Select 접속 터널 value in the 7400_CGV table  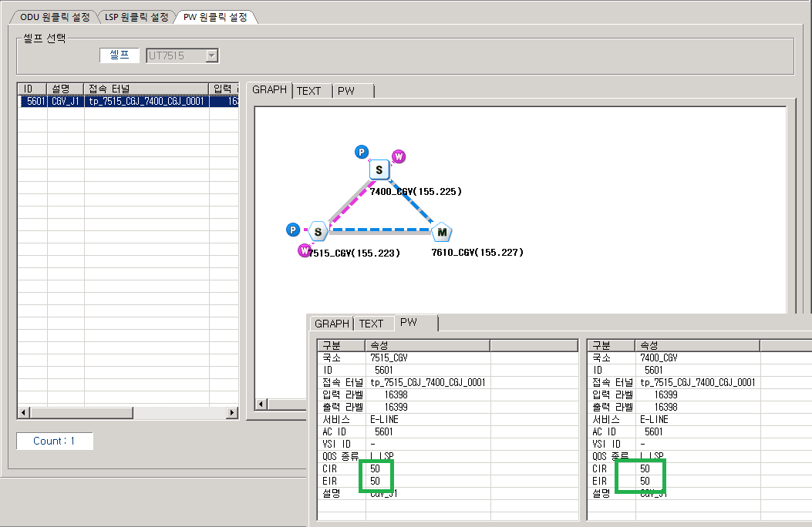tap(698, 383)
